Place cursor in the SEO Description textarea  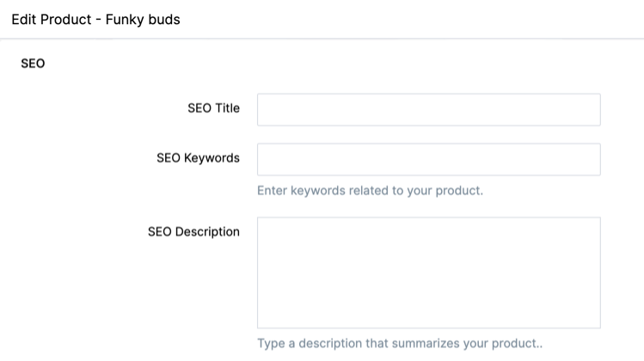tap(428, 272)
